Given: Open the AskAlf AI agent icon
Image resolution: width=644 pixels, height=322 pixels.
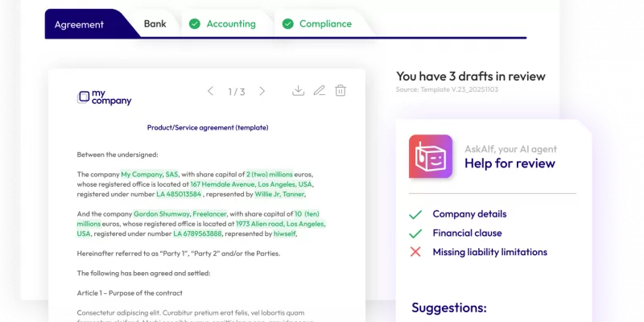Looking at the screenshot, I should coord(431,156).
